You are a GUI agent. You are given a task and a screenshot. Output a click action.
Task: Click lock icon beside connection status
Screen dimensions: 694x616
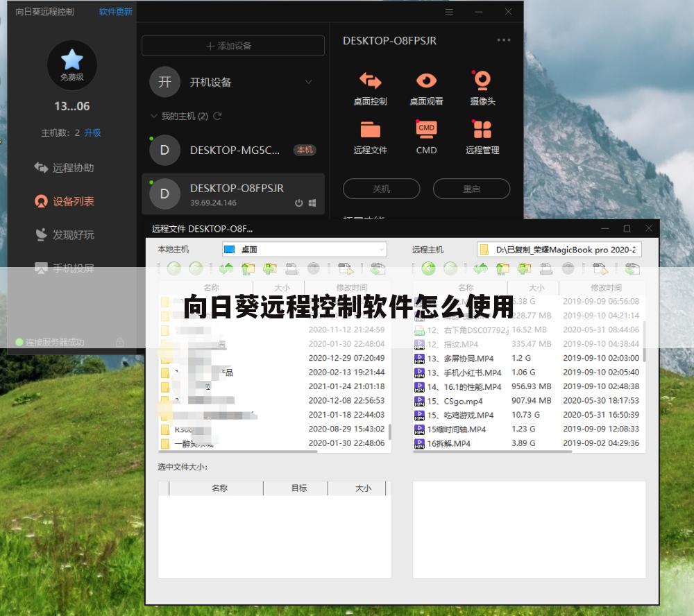(x=119, y=342)
